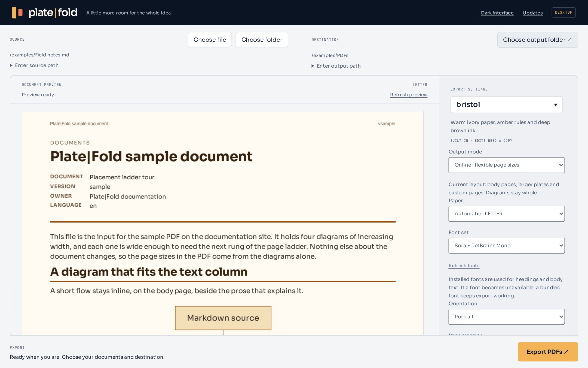Viewport: 588px width, 368px height.
Task: Click 'BUILT IN · EDITS NEED A COPY' note
Action: tap(481, 141)
